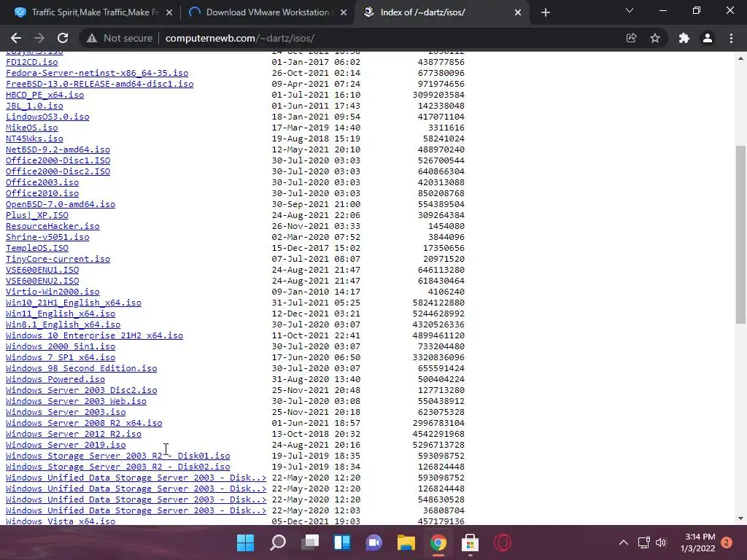This screenshot has height=560, width=747.
Task: Click the Chrome taskbar icon
Action: (438, 542)
